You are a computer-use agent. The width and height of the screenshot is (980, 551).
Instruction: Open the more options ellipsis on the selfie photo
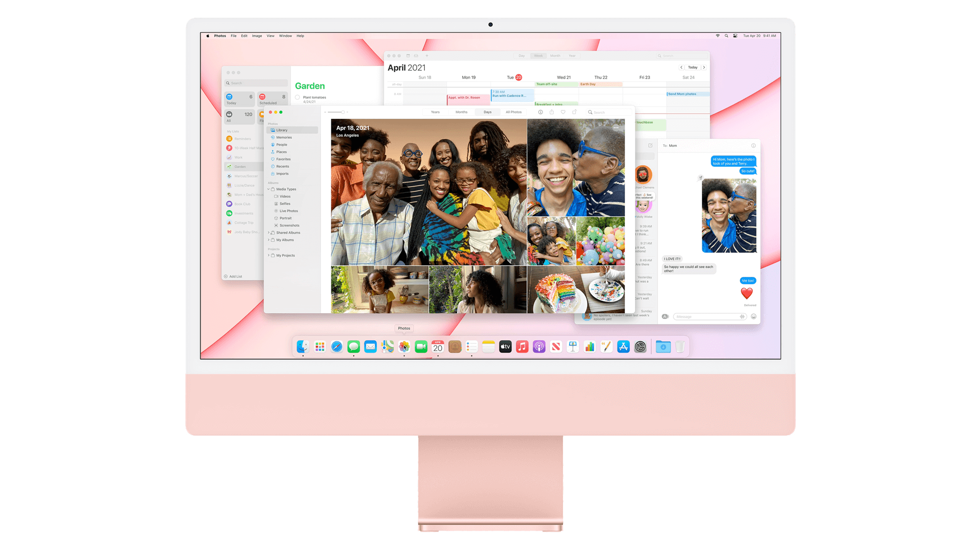[617, 128]
